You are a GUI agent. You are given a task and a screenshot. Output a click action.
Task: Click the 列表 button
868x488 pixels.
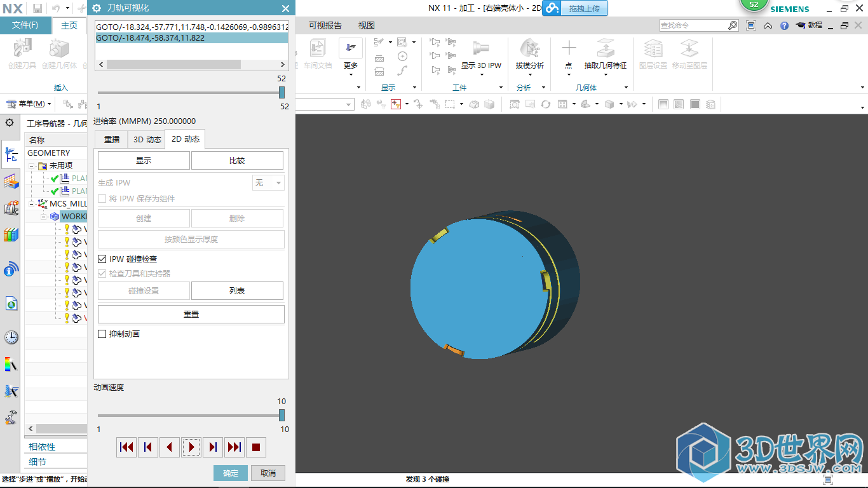click(237, 290)
